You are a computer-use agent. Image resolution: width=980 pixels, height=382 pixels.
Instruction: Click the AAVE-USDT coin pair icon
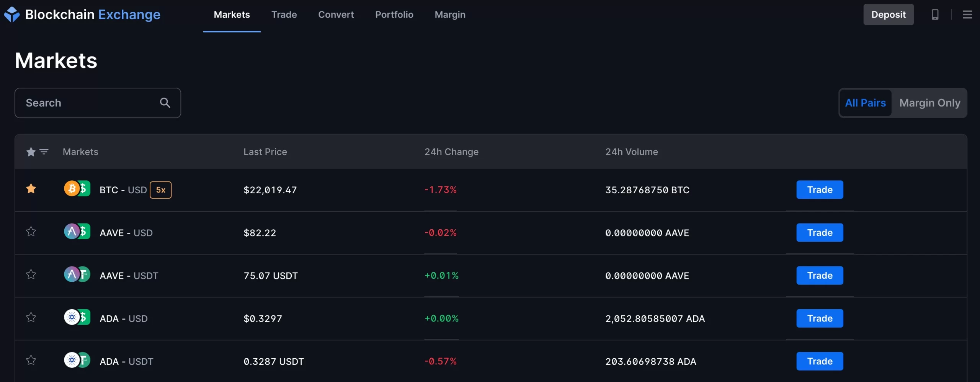click(77, 274)
